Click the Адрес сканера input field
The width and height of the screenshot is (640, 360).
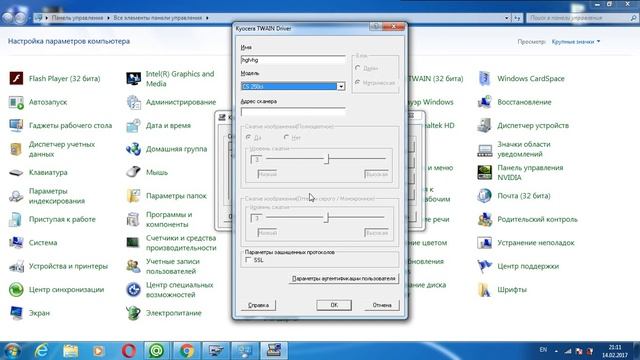293,112
